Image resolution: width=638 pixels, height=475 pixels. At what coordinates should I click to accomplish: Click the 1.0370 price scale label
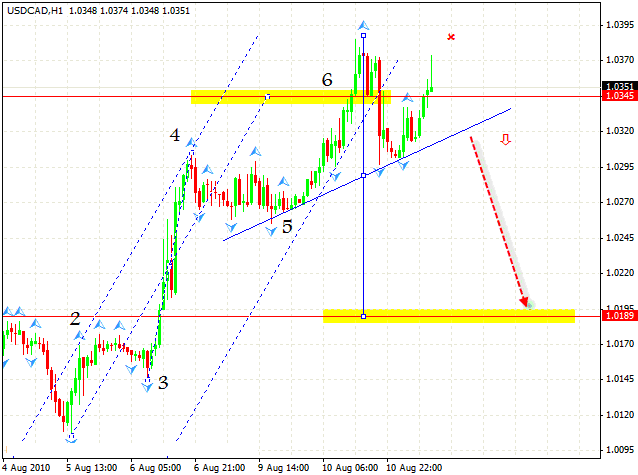pos(620,60)
